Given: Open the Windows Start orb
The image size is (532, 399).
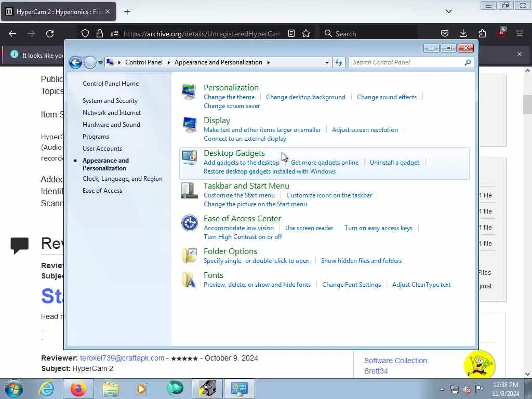Looking at the screenshot, I should (x=14, y=389).
